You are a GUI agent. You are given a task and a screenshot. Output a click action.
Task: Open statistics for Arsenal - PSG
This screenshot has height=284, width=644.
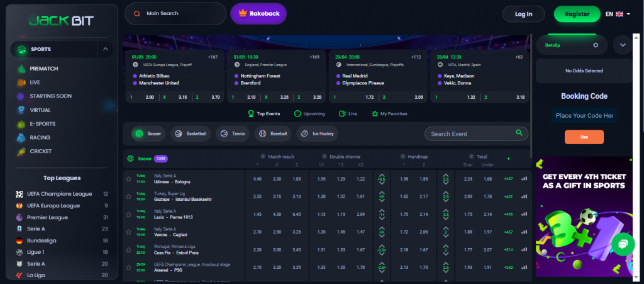coord(524,268)
